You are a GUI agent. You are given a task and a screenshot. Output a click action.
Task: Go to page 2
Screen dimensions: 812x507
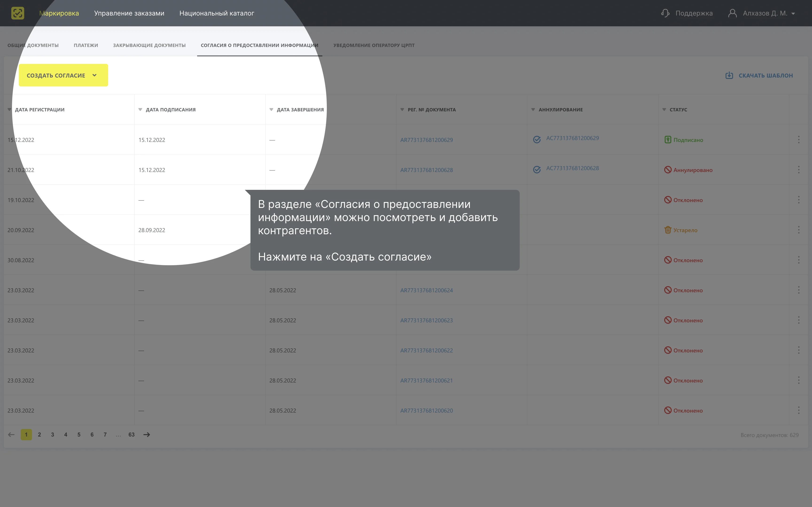(x=39, y=435)
